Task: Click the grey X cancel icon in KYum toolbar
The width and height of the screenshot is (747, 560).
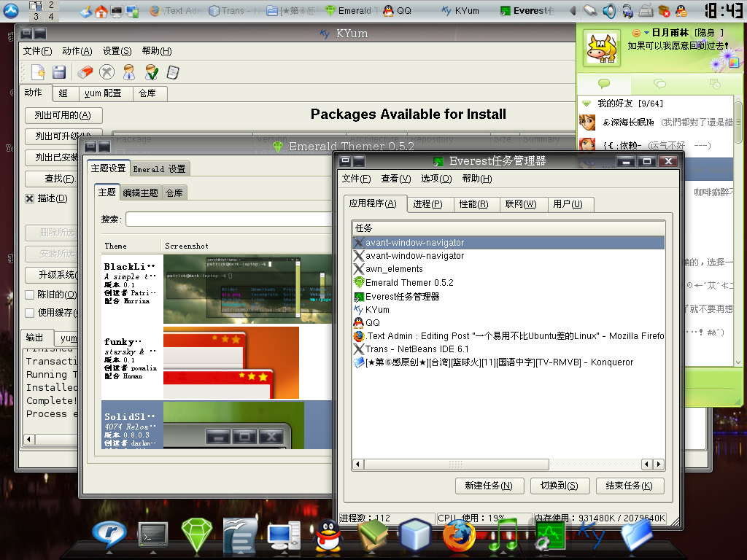Action: tap(107, 72)
